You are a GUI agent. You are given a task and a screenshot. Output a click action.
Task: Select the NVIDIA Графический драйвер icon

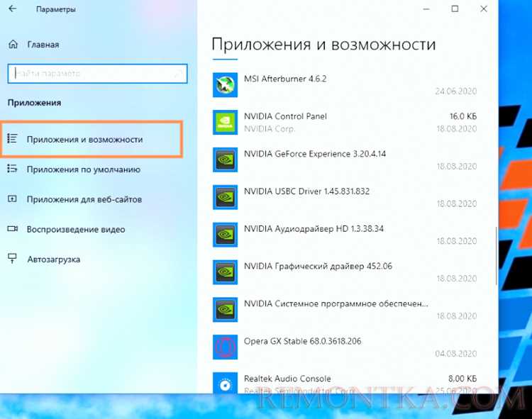tap(225, 272)
